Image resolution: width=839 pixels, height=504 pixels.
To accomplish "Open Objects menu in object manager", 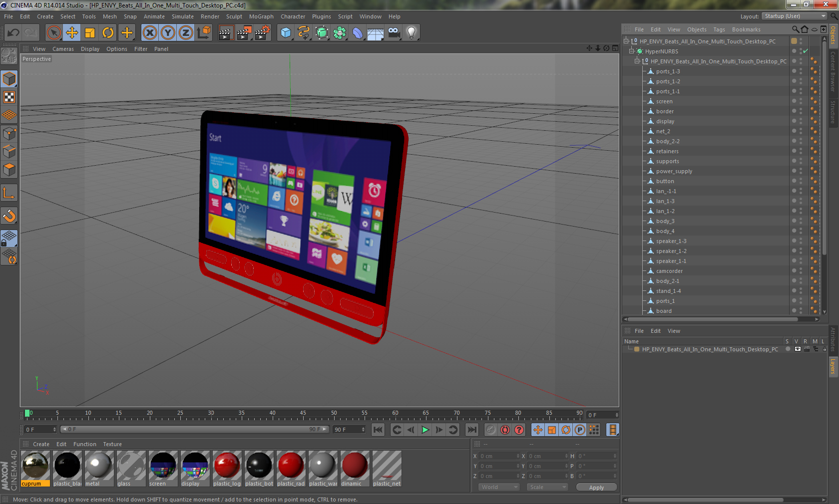I will [697, 29].
